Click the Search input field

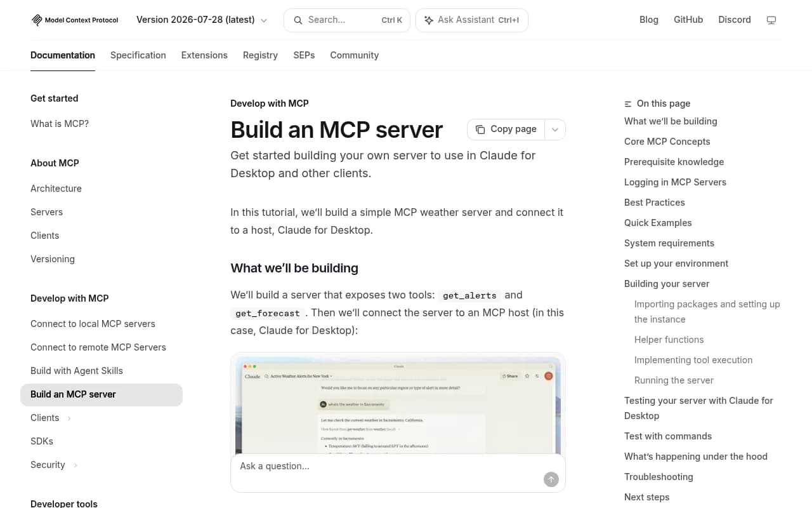tap(347, 20)
